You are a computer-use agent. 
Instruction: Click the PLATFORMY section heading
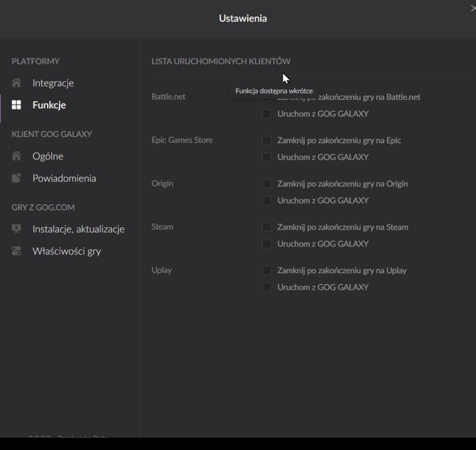pos(36,61)
